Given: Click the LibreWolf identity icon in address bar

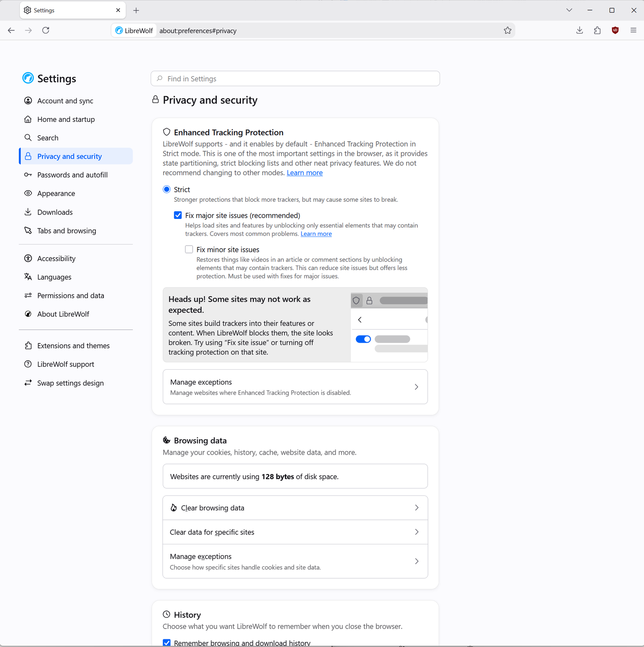Looking at the screenshot, I should pos(134,30).
